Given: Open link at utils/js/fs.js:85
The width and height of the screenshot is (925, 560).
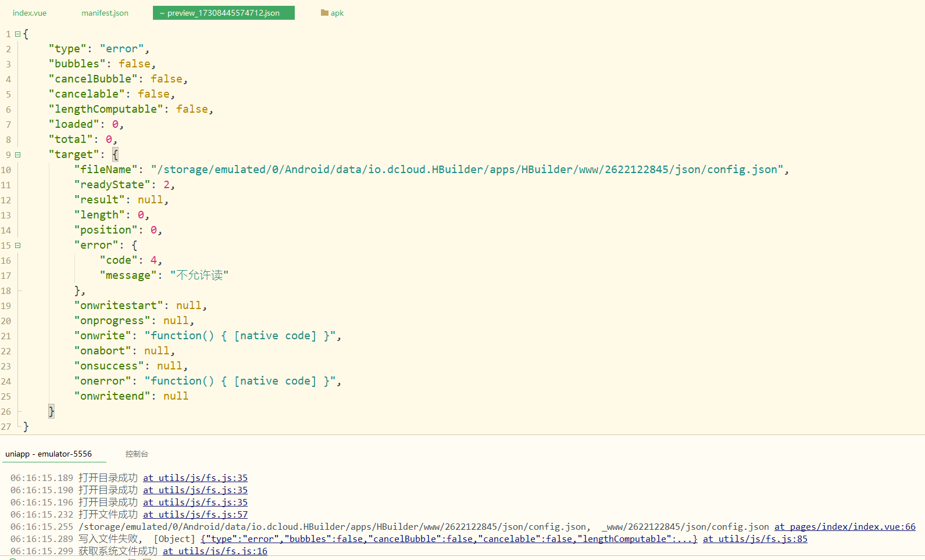Looking at the screenshot, I should (755, 539).
